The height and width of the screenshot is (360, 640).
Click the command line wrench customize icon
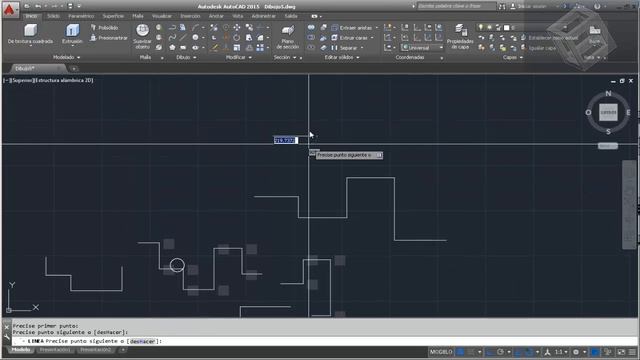(7, 337)
